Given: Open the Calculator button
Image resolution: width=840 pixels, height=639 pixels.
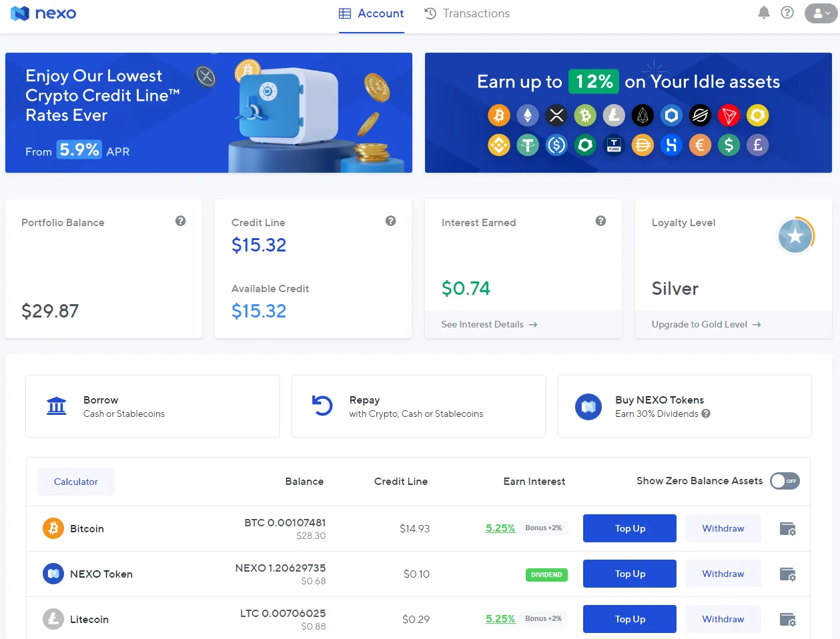Looking at the screenshot, I should pos(75,482).
